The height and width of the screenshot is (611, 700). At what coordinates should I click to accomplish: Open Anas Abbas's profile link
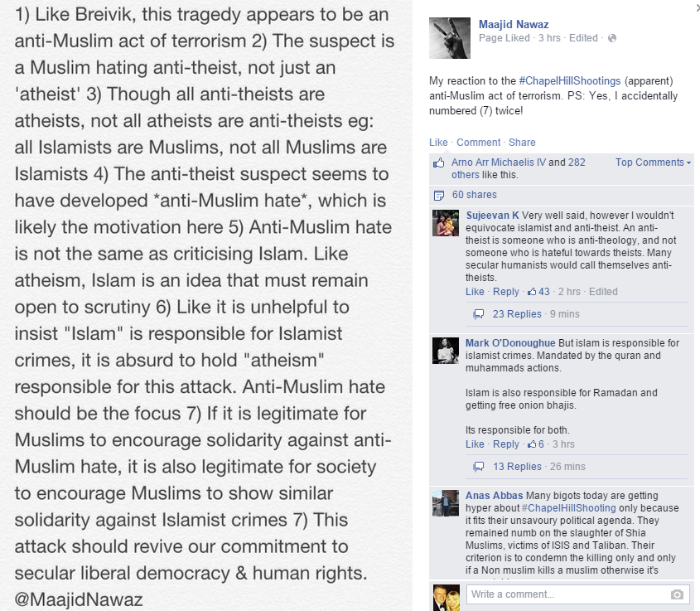[x=494, y=496]
